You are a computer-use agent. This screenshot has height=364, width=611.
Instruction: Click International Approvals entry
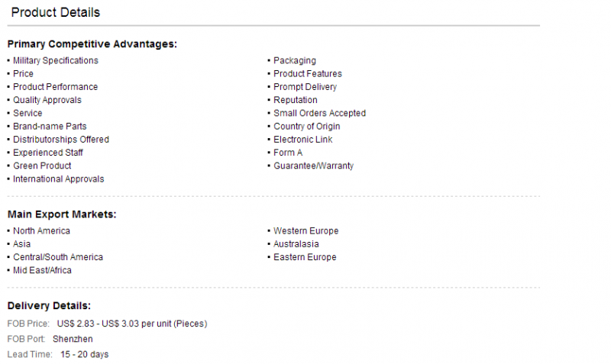coord(59,179)
